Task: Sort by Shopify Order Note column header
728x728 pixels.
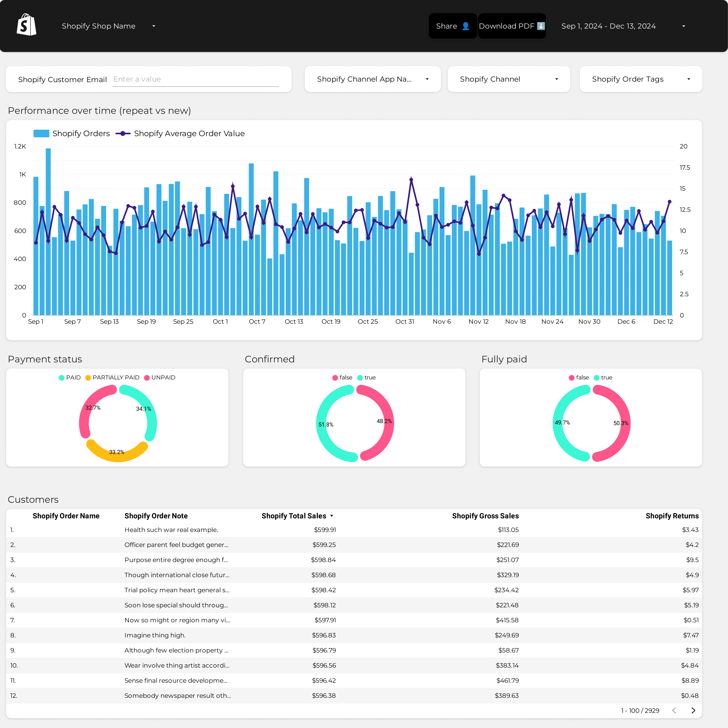Action: tap(156, 516)
